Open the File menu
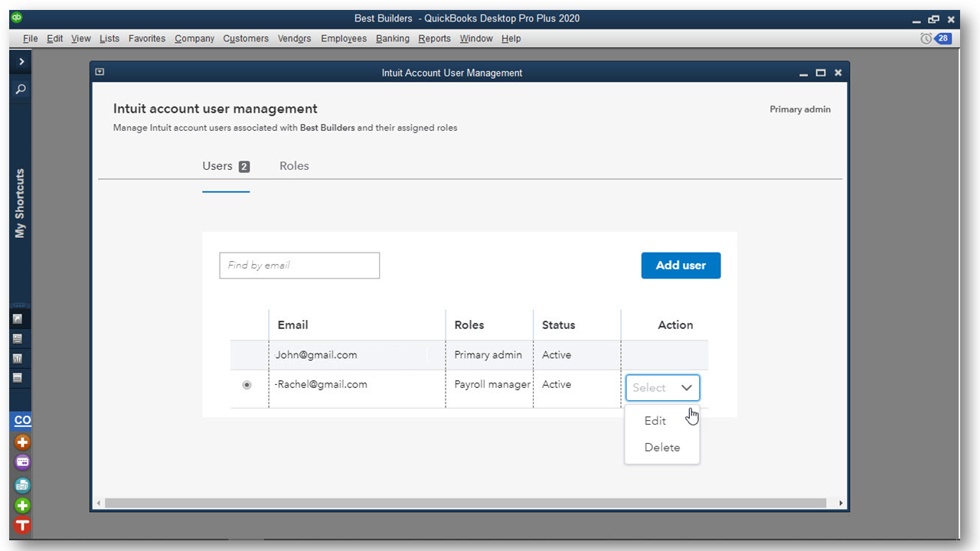Screen dimensions: 980x551 [x=31, y=38]
